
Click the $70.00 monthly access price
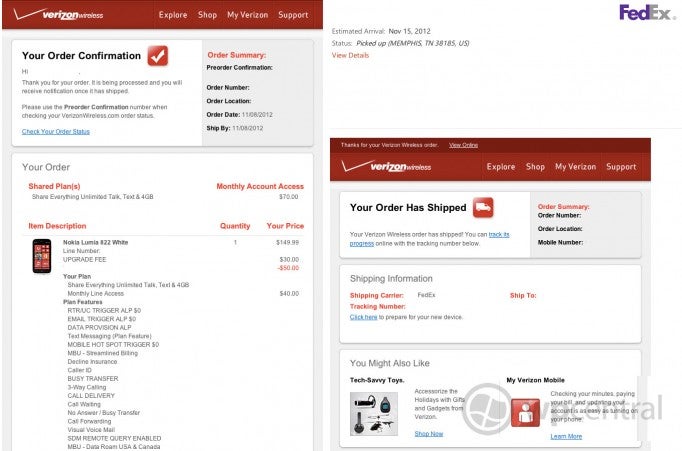click(x=288, y=197)
